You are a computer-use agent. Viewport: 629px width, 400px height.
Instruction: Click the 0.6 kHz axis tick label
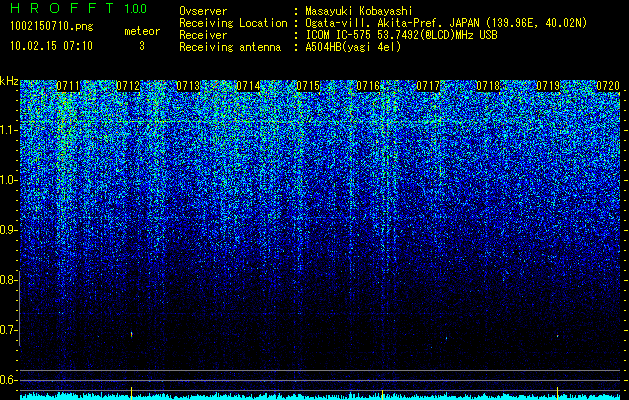(8, 380)
